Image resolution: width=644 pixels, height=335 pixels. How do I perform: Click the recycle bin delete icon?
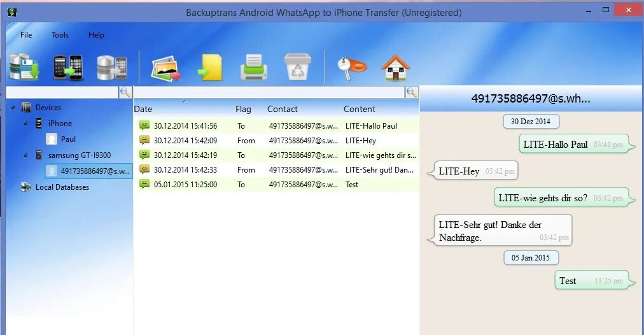tap(298, 67)
